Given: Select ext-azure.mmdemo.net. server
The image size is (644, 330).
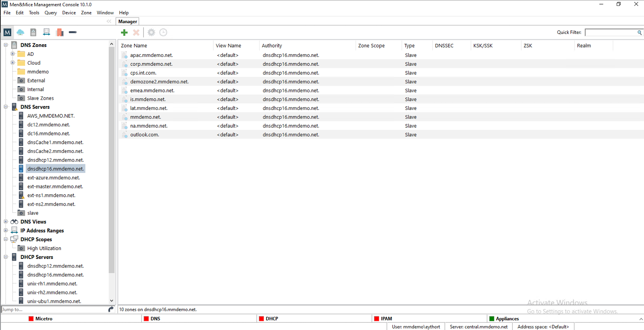Looking at the screenshot, I should [54, 178].
